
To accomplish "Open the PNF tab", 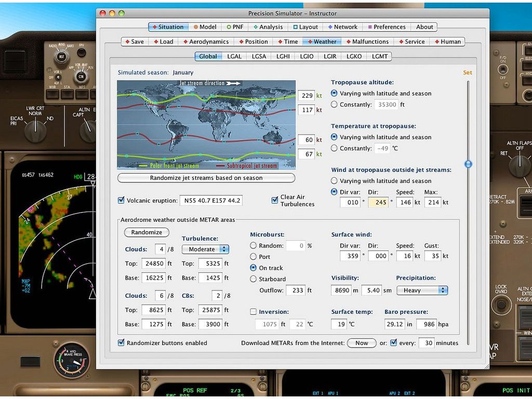I will [x=235, y=27].
